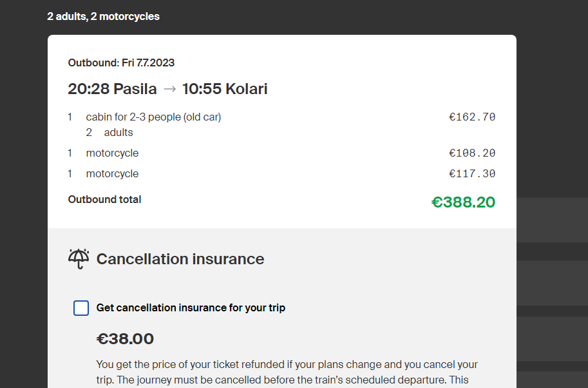Click the €38.00 insurance price

tap(125, 339)
